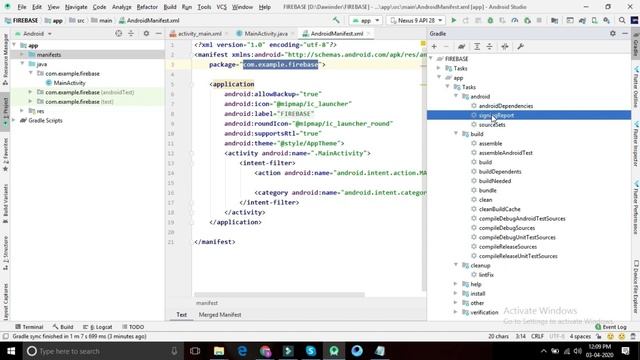Open the Build menu

click(170, 7)
